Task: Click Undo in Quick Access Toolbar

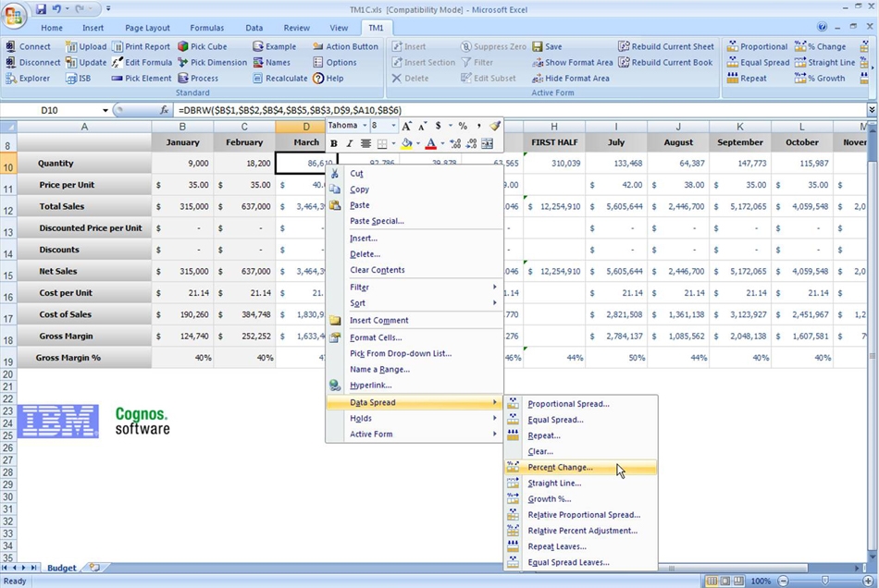Action: tap(56, 9)
